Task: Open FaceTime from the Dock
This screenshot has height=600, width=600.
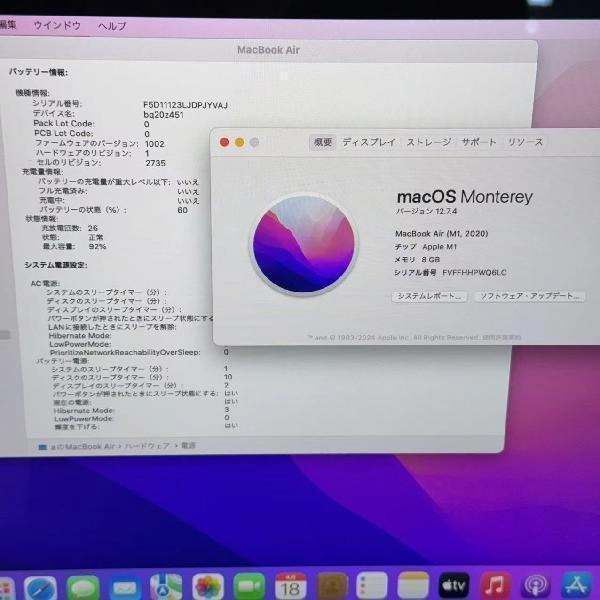Action: (249, 588)
